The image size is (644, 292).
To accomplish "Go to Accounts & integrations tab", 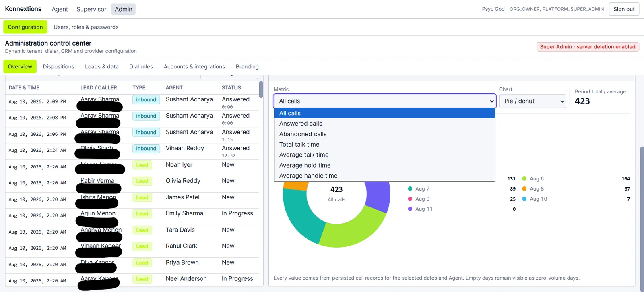I will tap(194, 66).
